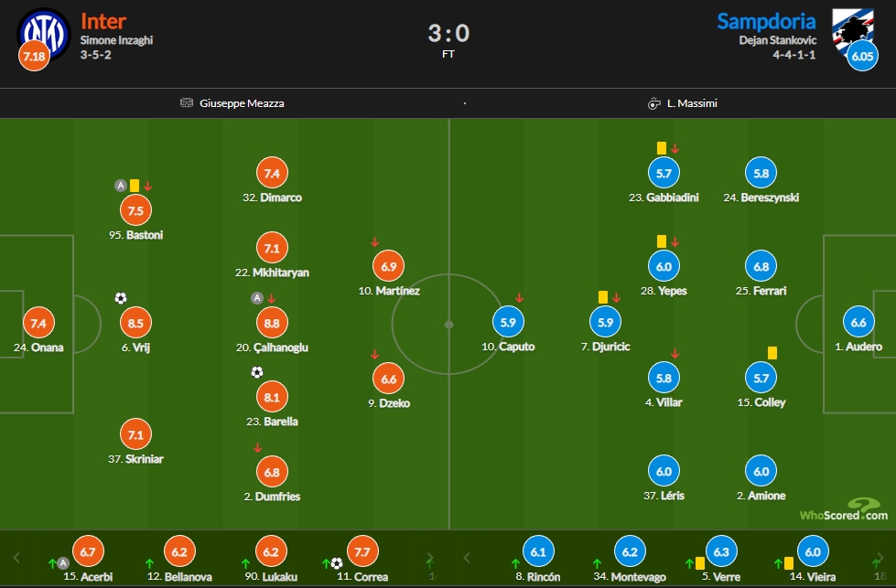Click Inter's 7.18 team rating badge
The height and width of the screenshot is (588, 896).
pos(34,56)
